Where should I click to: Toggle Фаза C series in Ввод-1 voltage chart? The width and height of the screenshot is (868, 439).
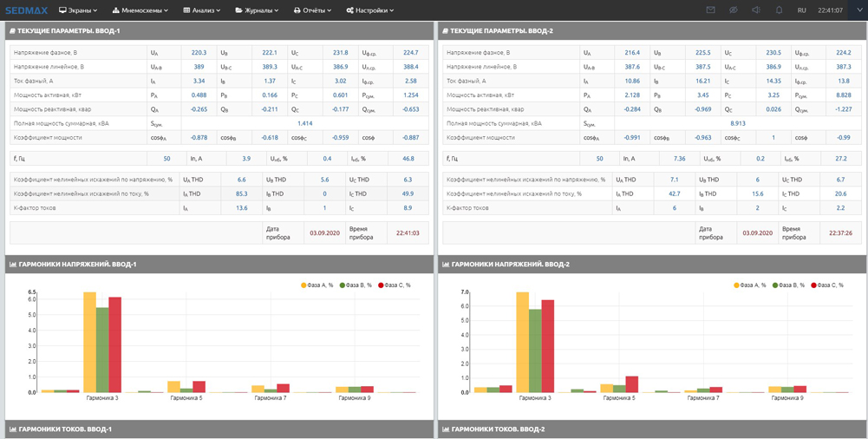coord(396,285)
